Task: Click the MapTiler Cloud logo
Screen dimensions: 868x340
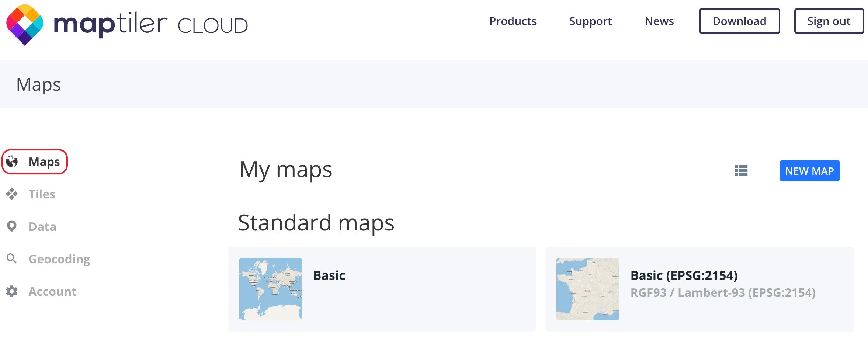Action: [125, 24]
